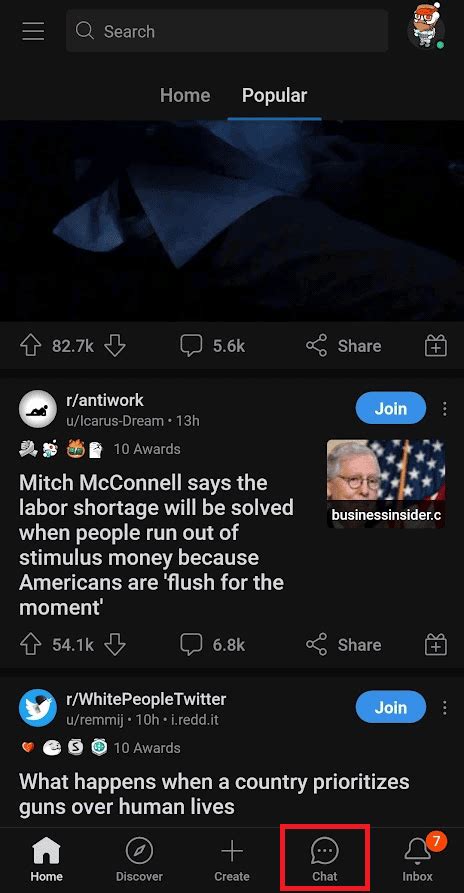Open the options menu for WhitePeopleTwitter post

[x=444, y=707]
